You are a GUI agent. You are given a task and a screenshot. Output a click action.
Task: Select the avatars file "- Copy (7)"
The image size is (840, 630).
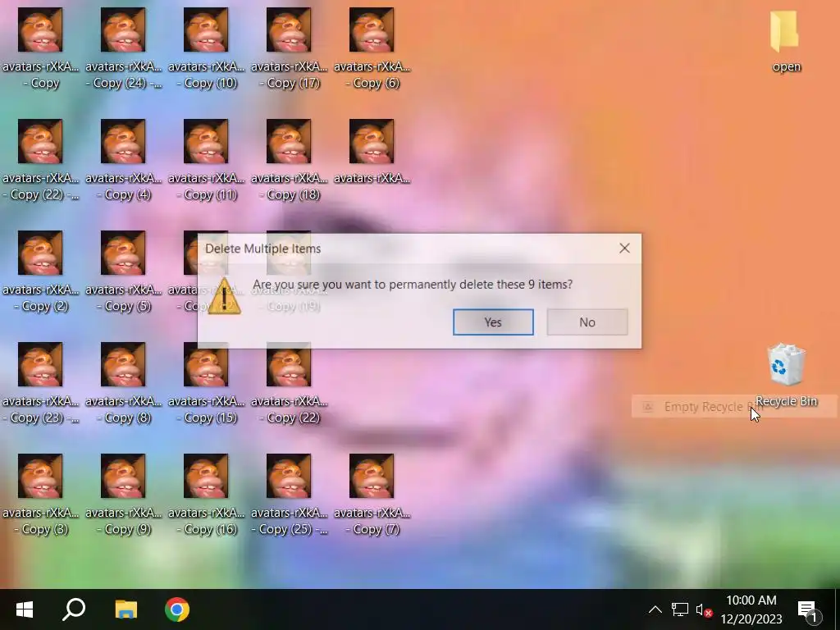pos(372,494)
